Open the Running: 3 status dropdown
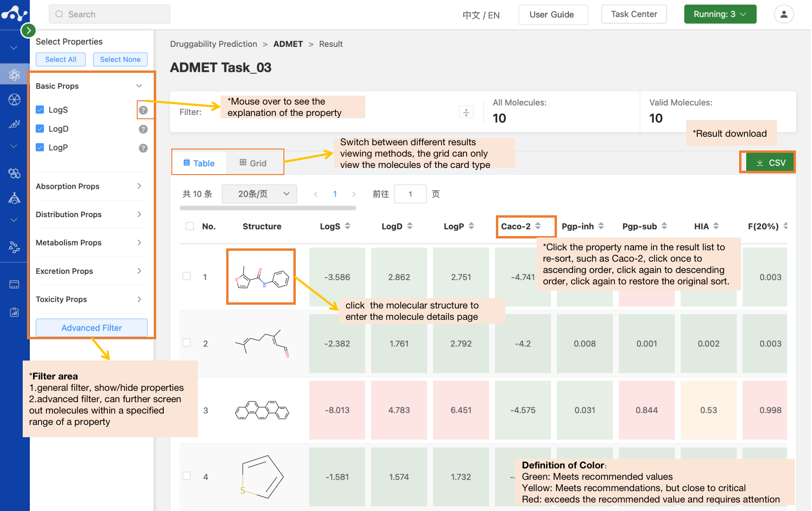The width and height of the screenshot is (812, 511). coord(720,14)
